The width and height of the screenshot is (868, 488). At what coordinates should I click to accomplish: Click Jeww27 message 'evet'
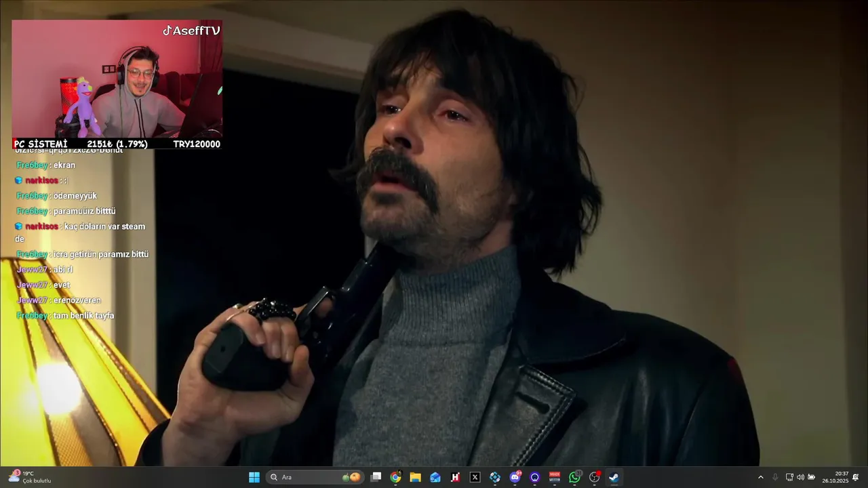tap(62, 285)
